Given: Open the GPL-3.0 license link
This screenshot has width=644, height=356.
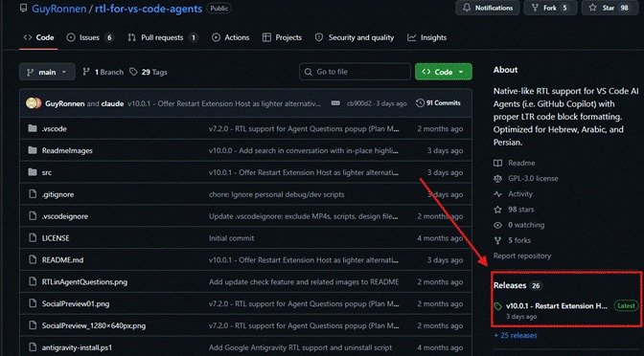Looking at the screenshot, I should (x=526, y=179).
